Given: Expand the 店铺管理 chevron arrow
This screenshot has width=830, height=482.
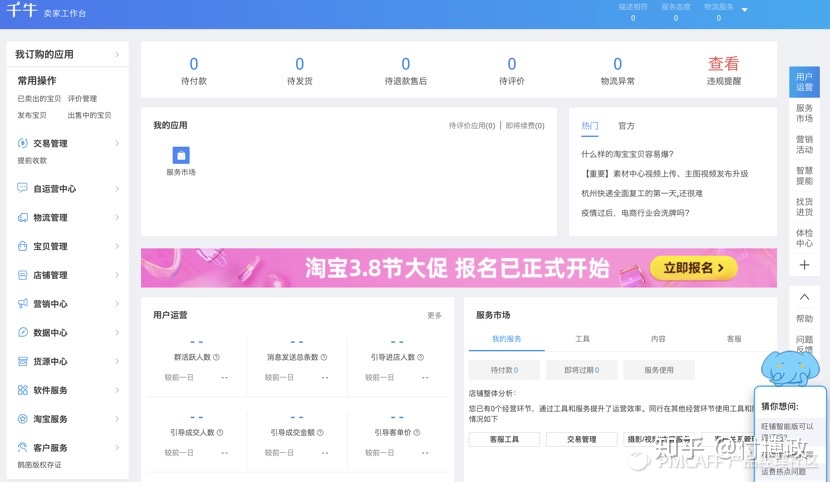Looking at the screenshot, I should [x=117, y=275].
